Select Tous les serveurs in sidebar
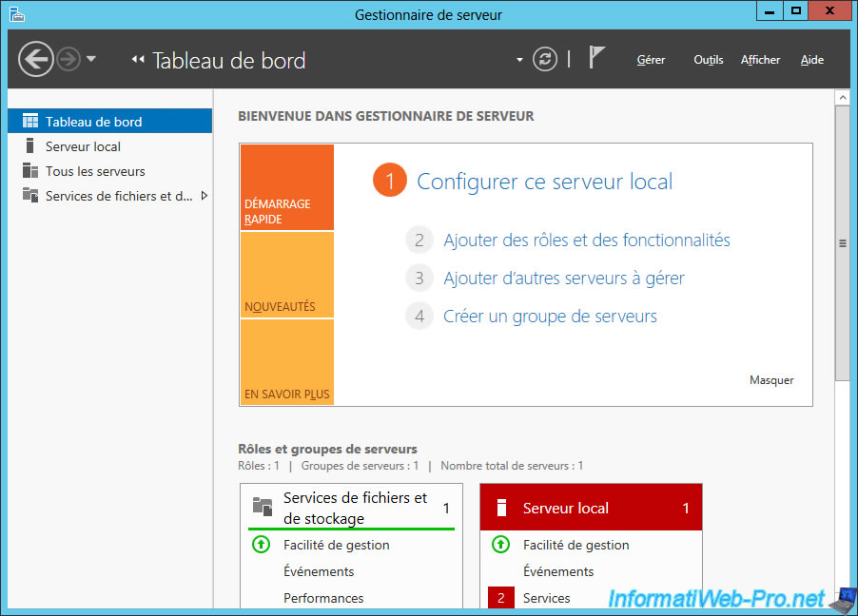 point(110,171)
